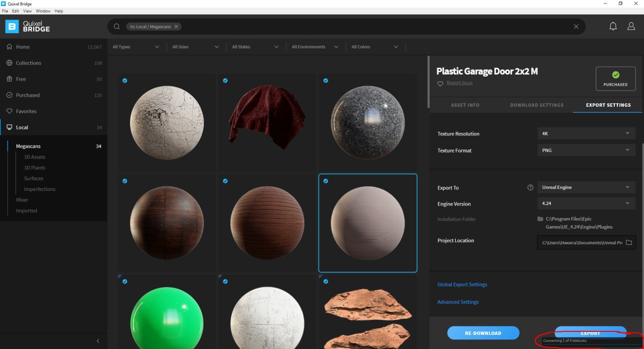Click the Export button
Viewport: 644px width, 349px height.
[591, 332]
